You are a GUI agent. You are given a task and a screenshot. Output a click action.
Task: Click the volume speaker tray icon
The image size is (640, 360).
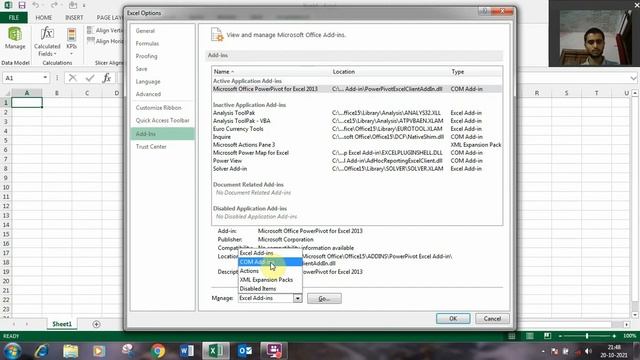(588, 351)
